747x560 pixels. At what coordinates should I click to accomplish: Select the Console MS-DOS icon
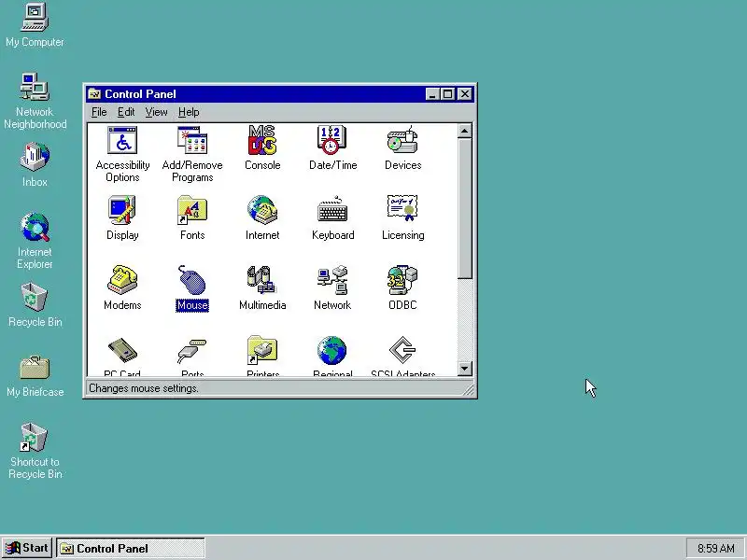[x=262, y=140]
